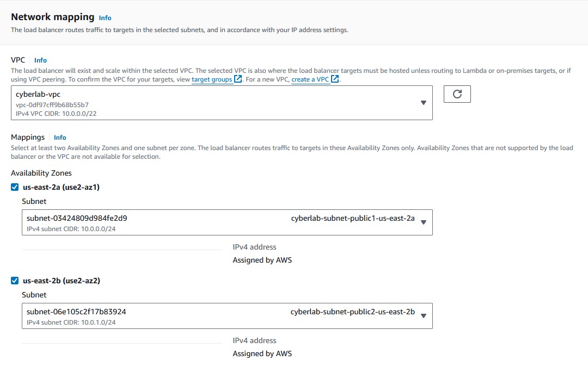The image size is (588, 373).
Task: Click the Network mapping heading
Action: (52, 17)
